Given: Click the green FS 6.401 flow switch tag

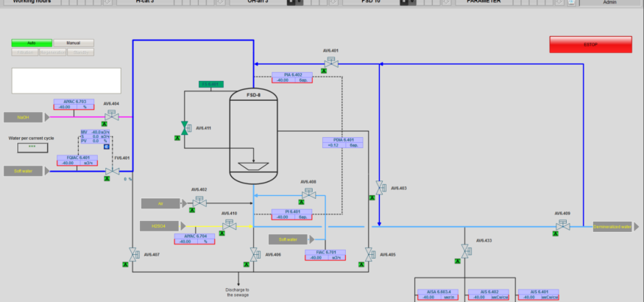Looking at the screenshot, I should [x=211, y=84].
